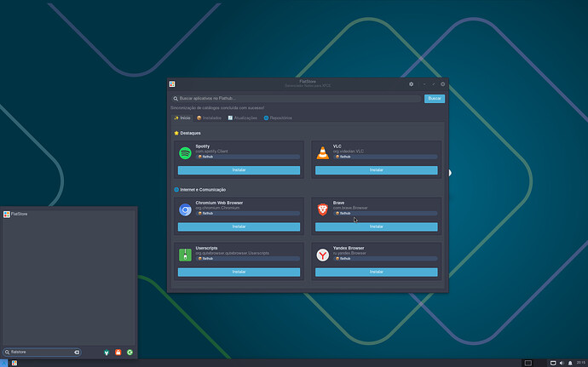Clear the launcher search field text

click(77, 352)
